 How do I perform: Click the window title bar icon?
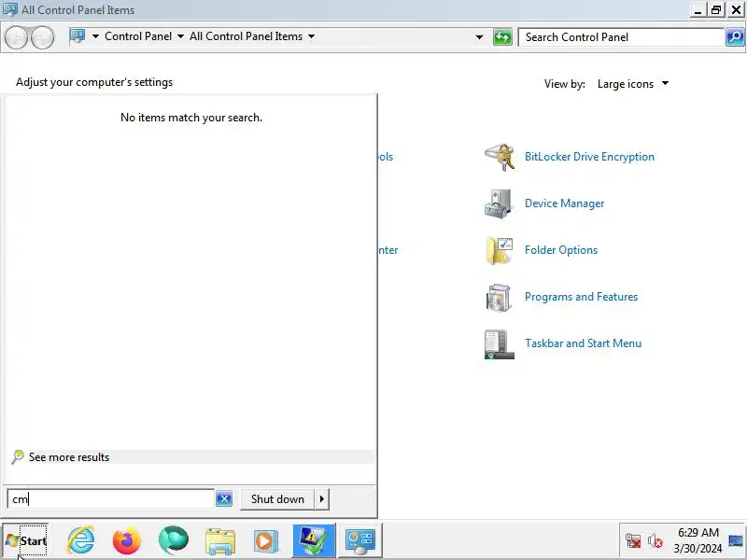[x=10, y=9]
